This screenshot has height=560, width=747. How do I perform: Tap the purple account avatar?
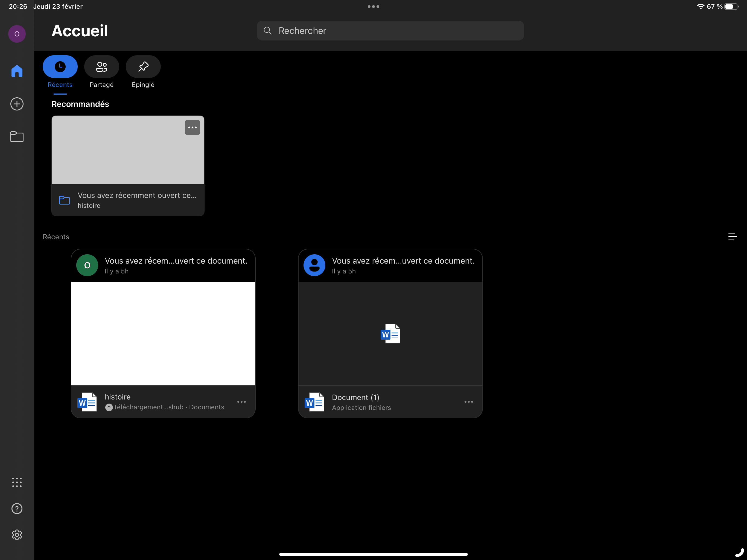tap(17, 34)
